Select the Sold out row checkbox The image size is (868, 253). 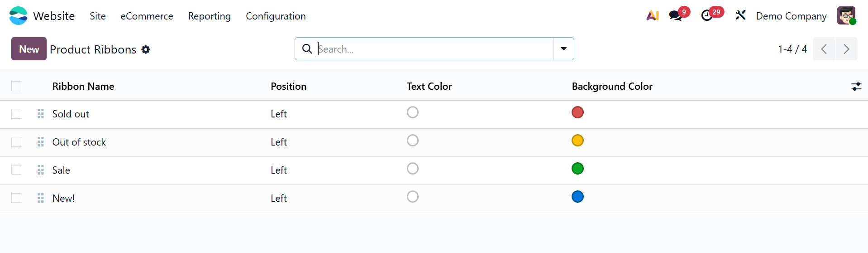point(16,114)
